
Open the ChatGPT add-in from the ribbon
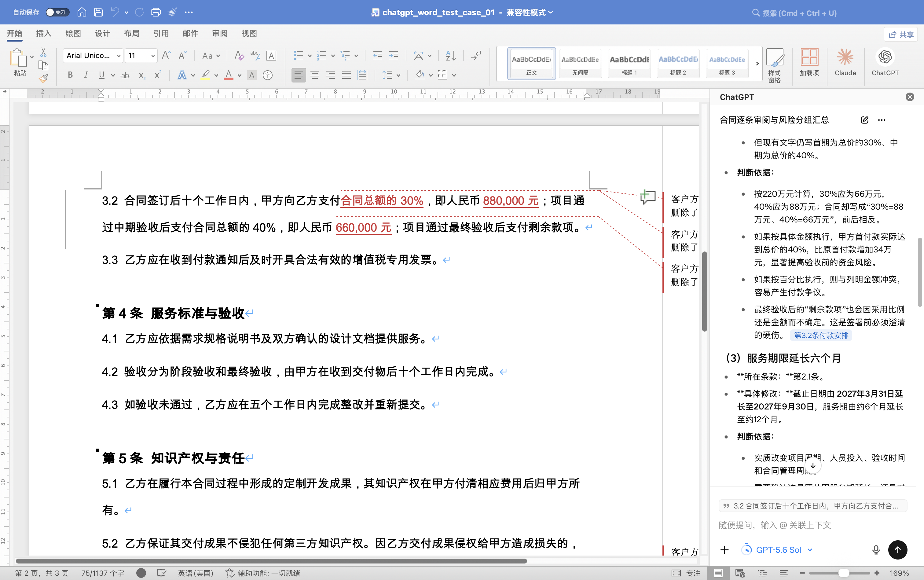[885, 62]
